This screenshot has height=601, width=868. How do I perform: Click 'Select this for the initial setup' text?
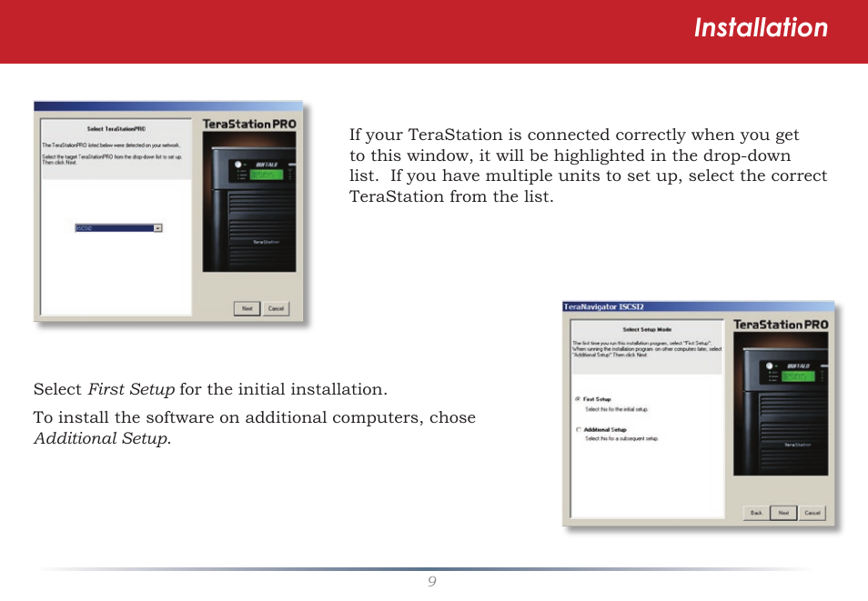(x=616, y=409)
